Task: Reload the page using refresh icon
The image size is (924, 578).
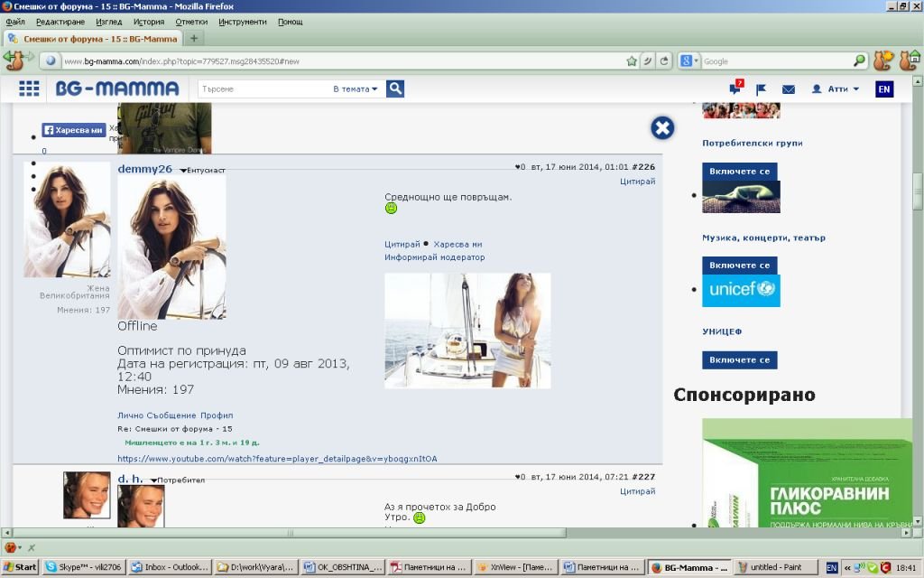Action: tap(665, 61)
